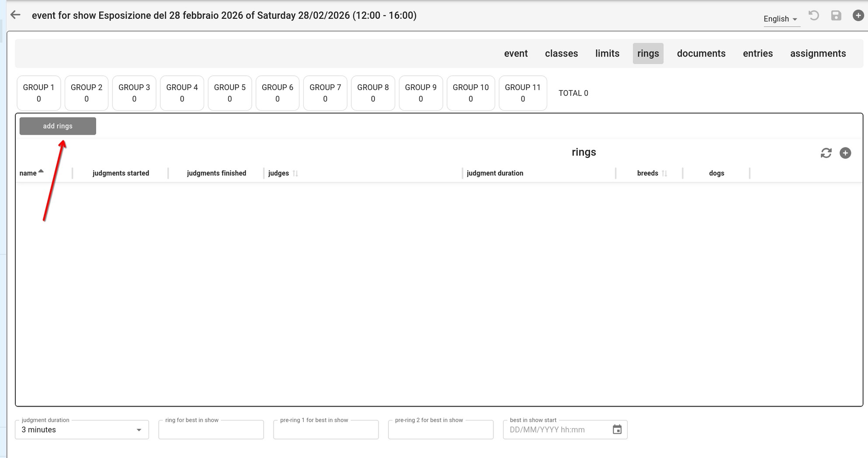Select GROUP 5 card
This screenshot has width=868, height=458.
(x=230, y=93)
